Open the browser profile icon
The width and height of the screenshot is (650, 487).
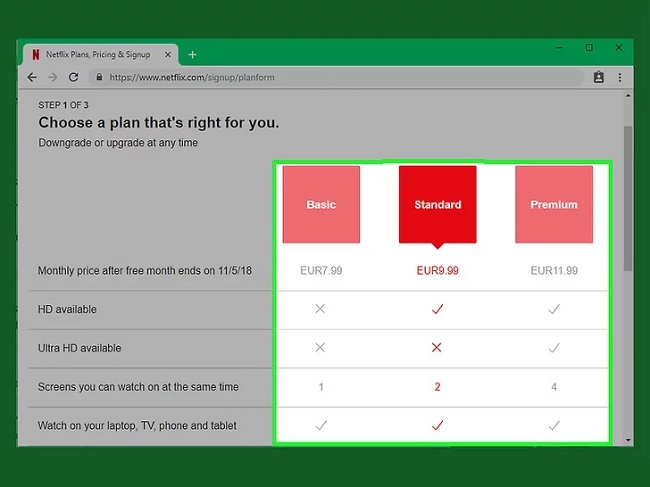pyautogui.click(x=598, y=77)
